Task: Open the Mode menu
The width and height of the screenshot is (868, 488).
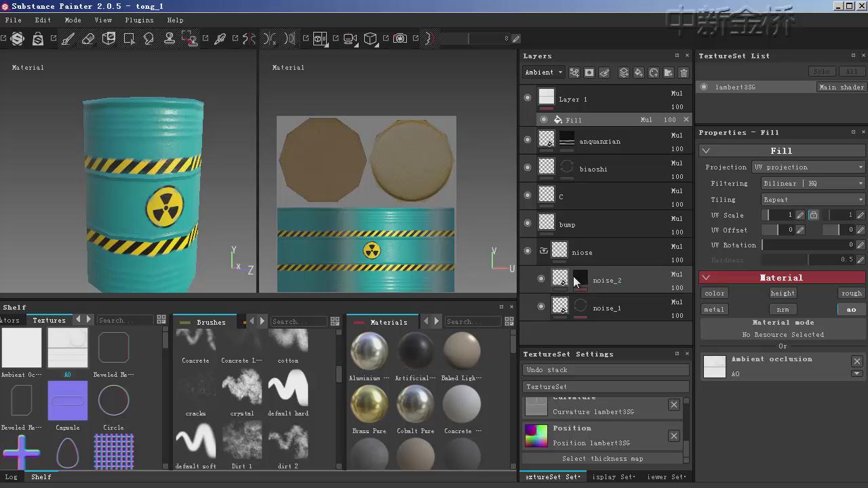Action: coord(73,20)
